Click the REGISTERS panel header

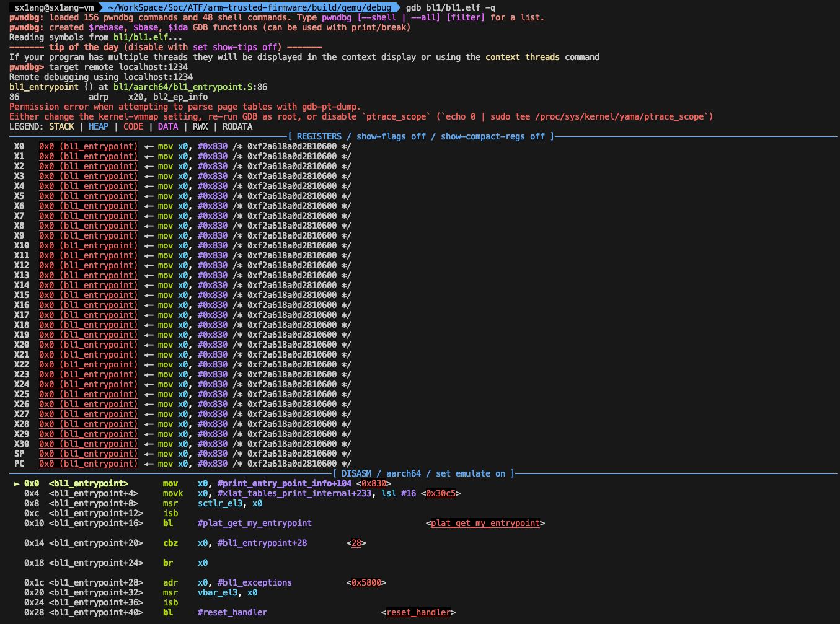tap(318, 136)
